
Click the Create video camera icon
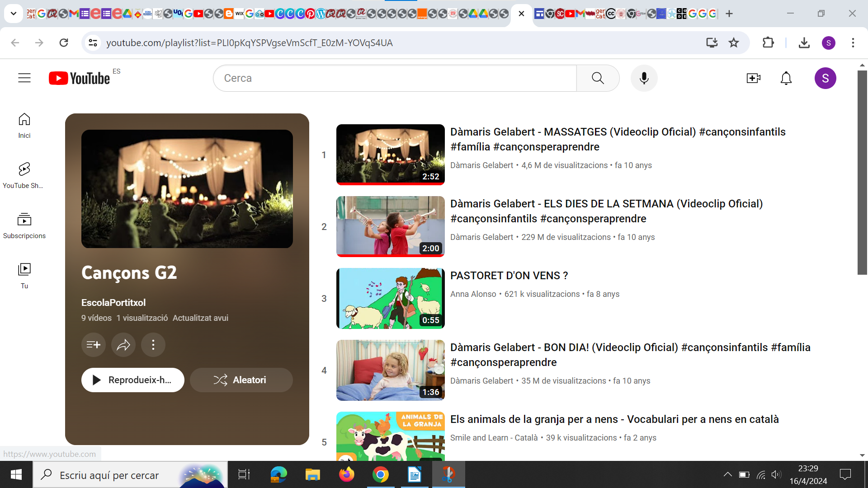753,78
